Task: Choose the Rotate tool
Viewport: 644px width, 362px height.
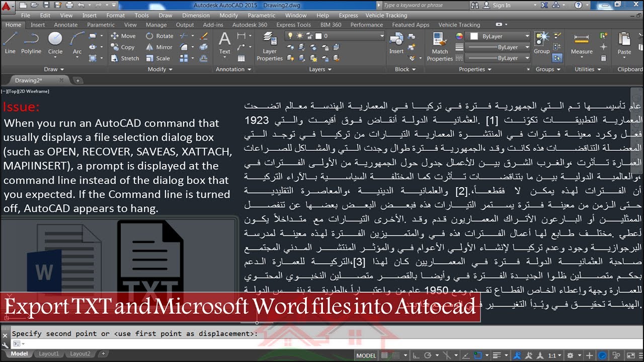Action: (159, 36)
